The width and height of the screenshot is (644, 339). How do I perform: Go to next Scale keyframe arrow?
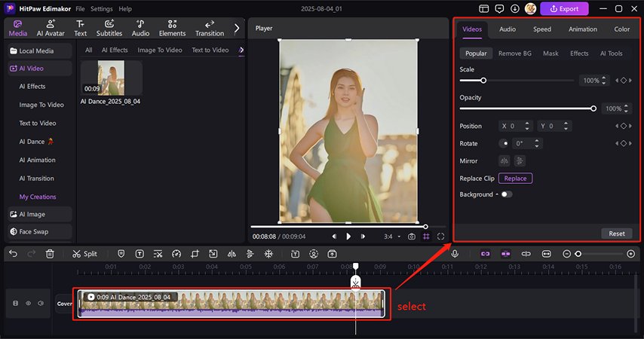coord(630,81)
